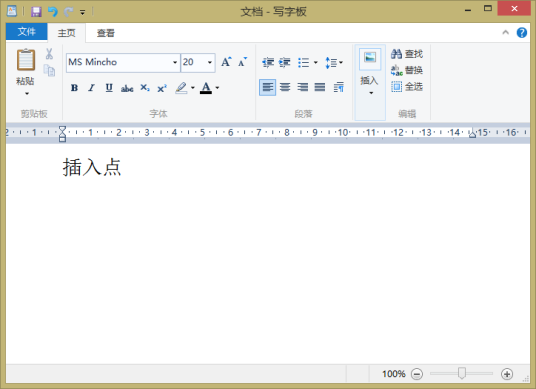
Task: Maximize the WordPad window
Action: coord(488,9)
